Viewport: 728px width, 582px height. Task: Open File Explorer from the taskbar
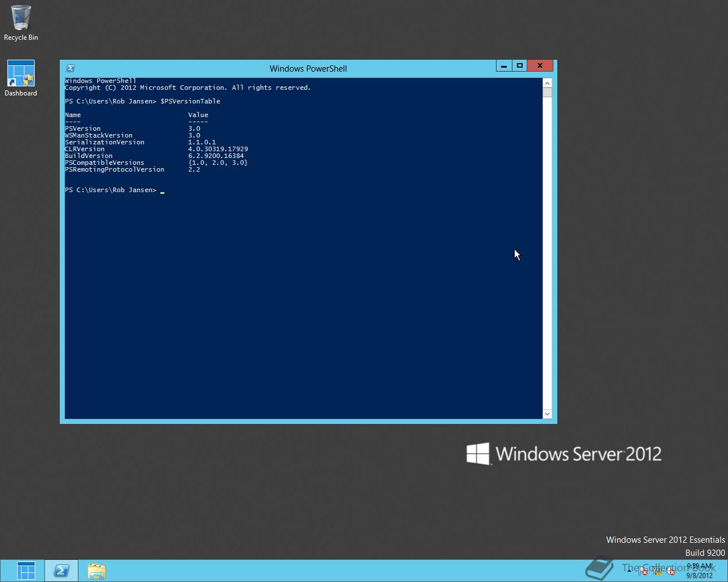pyautogui.click(x=97, y=571)
